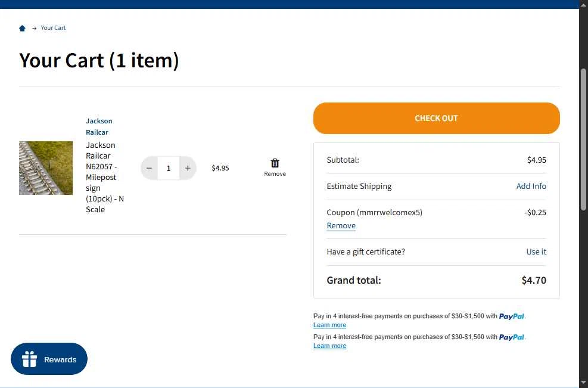This screenshot has width=588, height=388.
Task: Increase quantity with the plus button
Action: (x=188, y=168)
